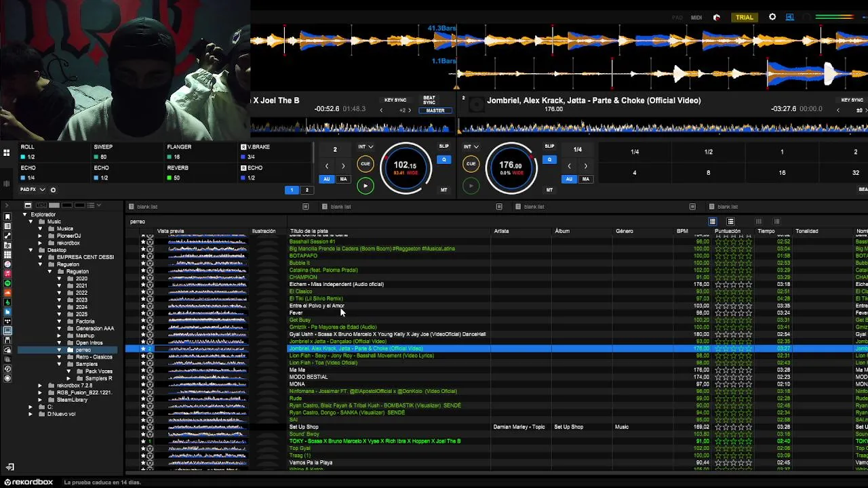Viewport: 868px width, 488px height.
Task: Open the pad grid panel icon
Action: [7, 153]
